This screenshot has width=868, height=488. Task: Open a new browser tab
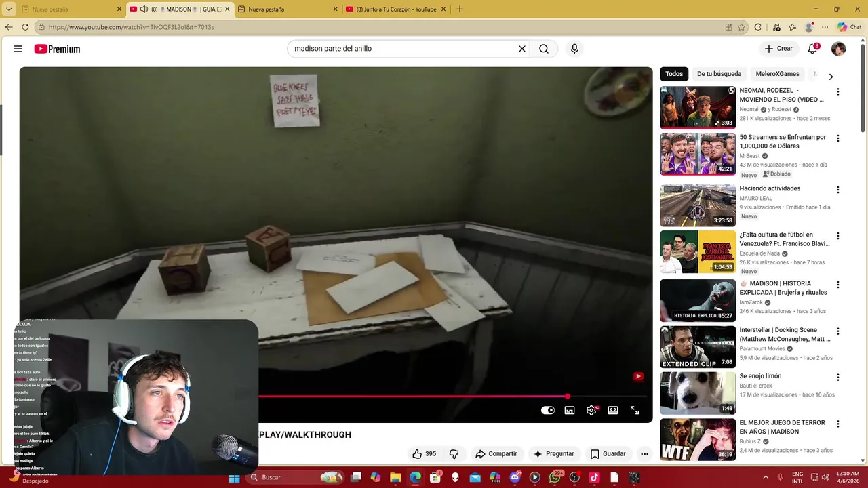tap(460, 9)
